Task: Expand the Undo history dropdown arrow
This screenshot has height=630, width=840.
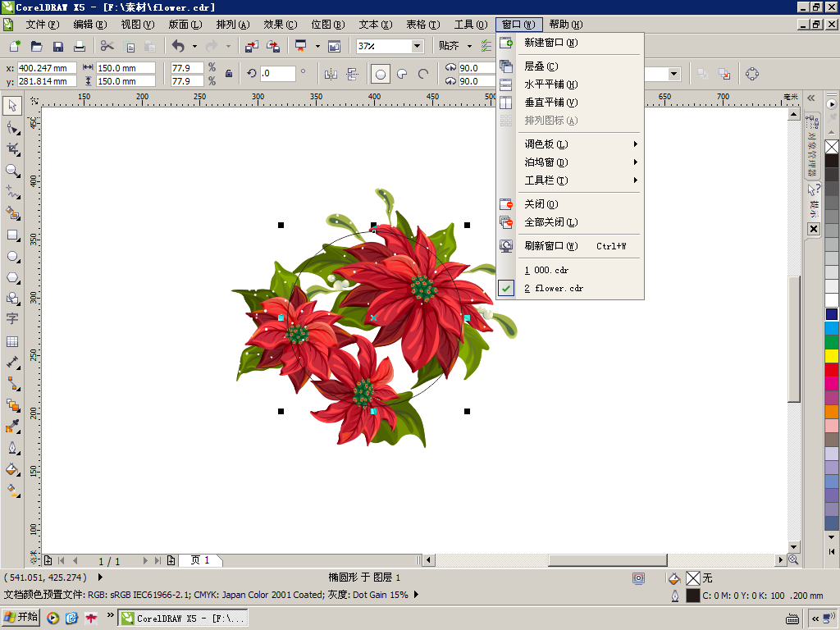Action: [x=194, y=46]
